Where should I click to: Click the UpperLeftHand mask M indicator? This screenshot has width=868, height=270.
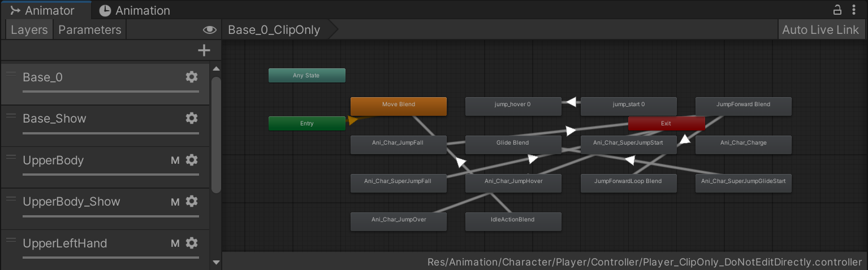tap(175, 243)
